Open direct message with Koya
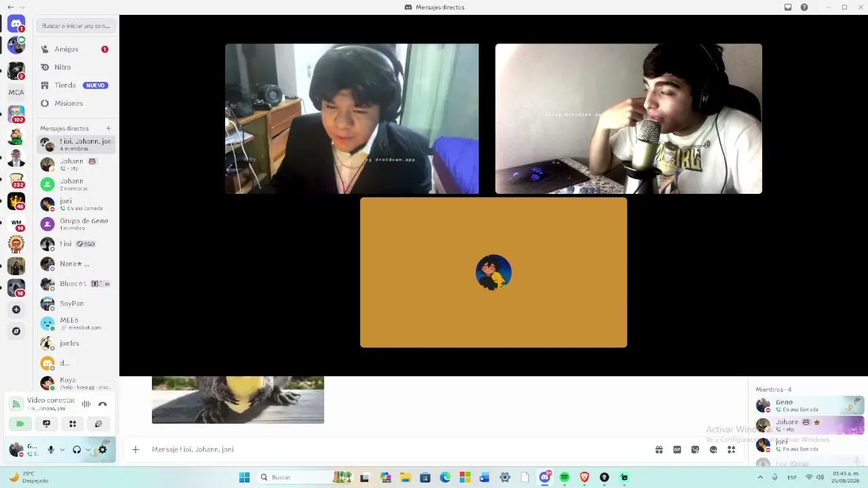Image resolution: width=868 pixels, height=488 pixels. point(76,383)
